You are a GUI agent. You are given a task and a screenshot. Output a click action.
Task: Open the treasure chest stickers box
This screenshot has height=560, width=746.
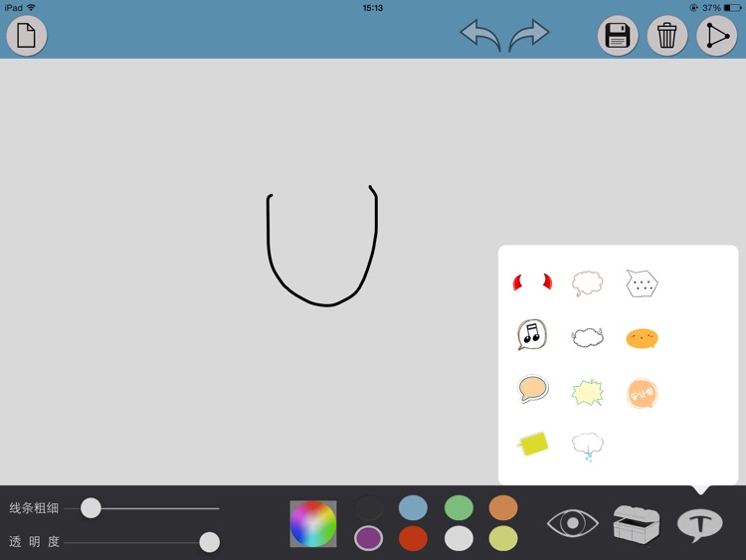click(637, 524)
